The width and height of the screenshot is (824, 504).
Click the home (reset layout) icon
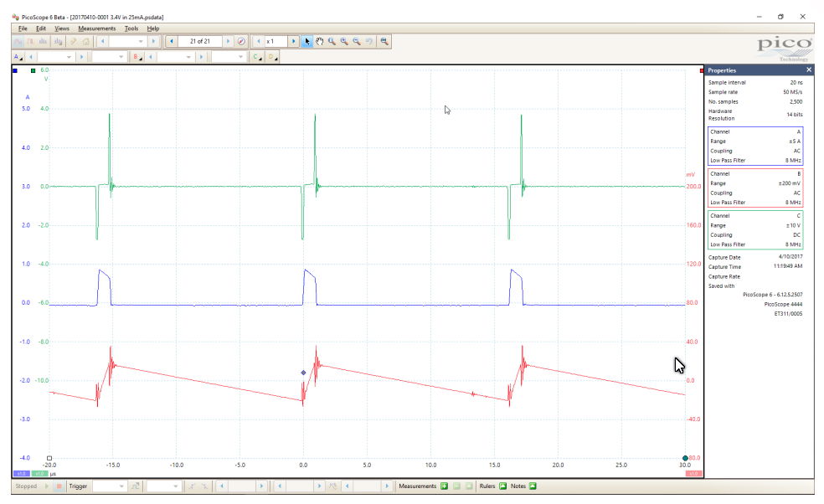[x=86, y=42]
